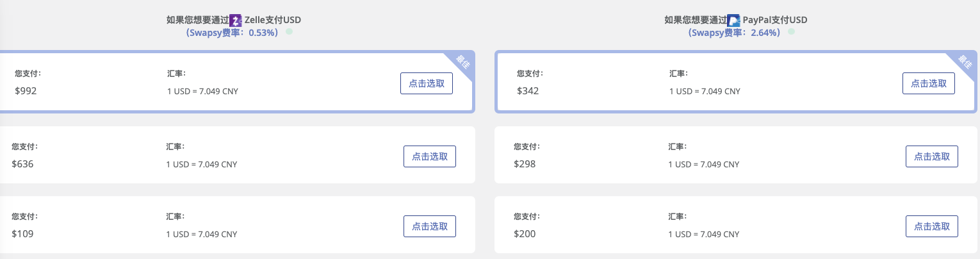Click the $200 payment amount
This screenshot has height=259, width=980.
click(525, 234)
